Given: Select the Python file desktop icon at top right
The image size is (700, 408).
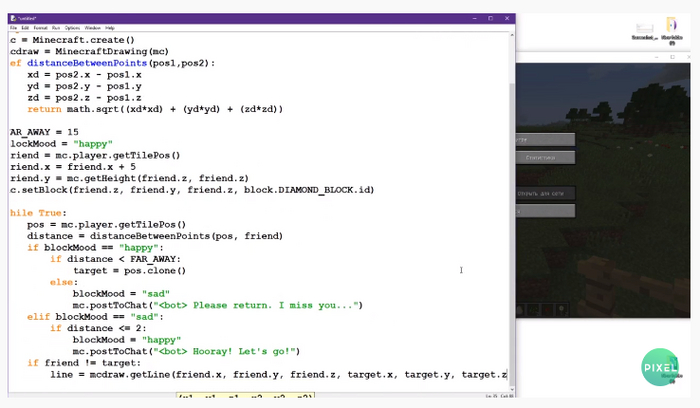Looking at the screenshot, I should 672,30.
